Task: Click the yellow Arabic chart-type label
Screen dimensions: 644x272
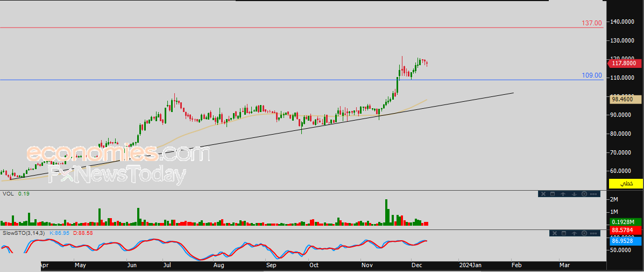Action: [626, 184]
